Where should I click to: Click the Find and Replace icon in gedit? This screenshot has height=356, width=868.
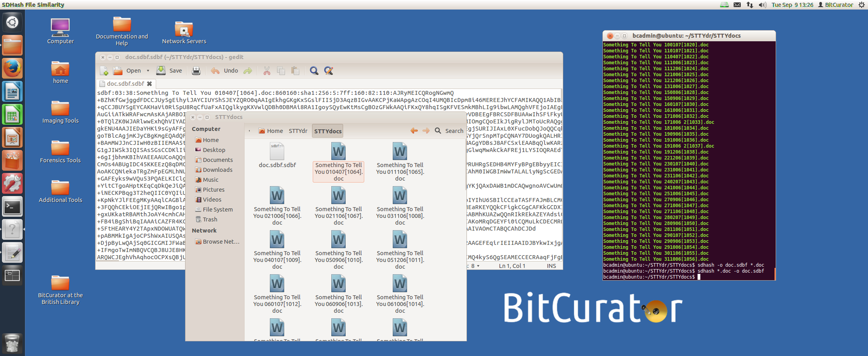pos(329,71)
